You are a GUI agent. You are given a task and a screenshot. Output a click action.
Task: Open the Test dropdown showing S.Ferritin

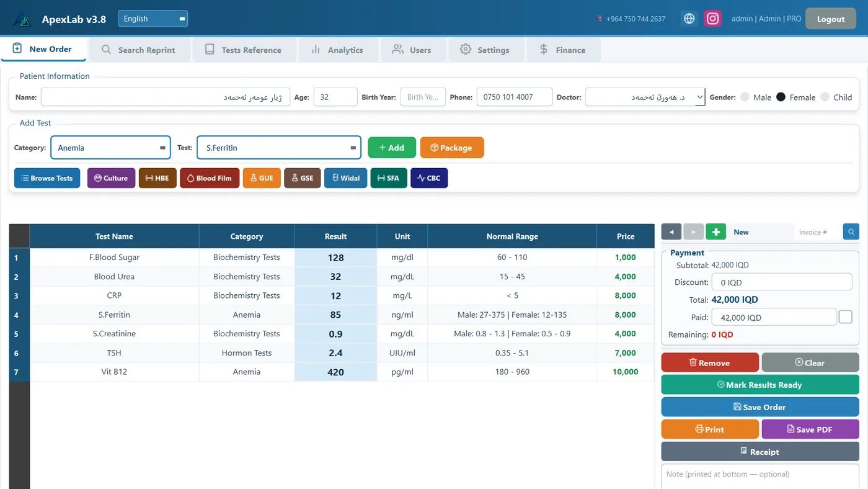(279, 148)
